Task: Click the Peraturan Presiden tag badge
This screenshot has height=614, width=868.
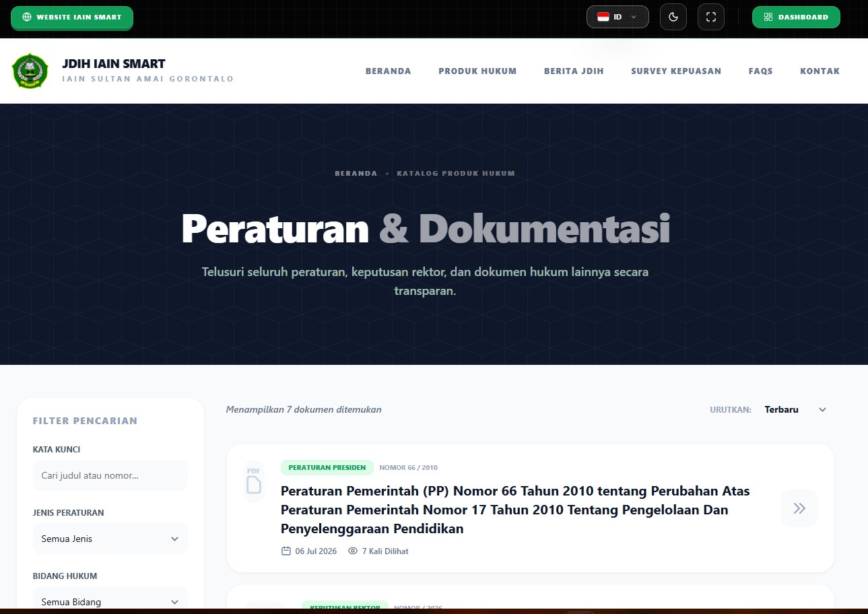Action: click(327, 467)
